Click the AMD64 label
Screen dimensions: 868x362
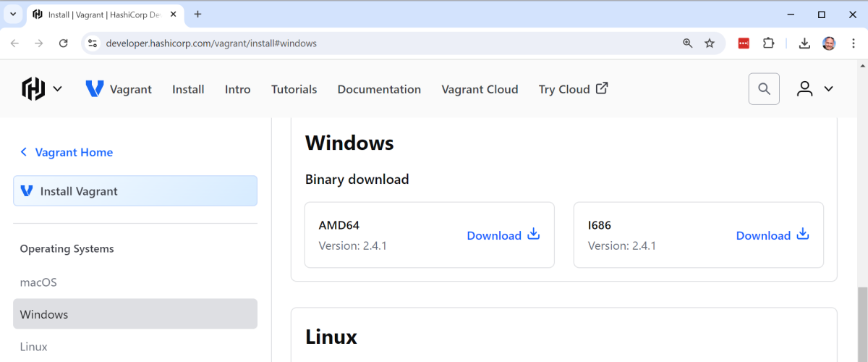339,225
